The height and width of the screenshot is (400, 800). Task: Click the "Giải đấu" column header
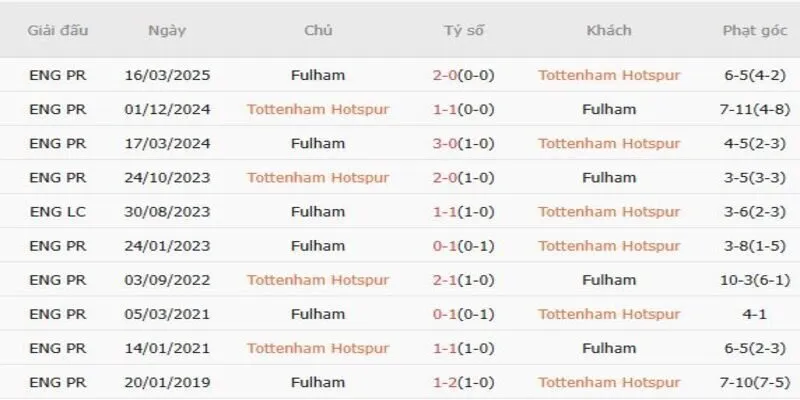pyautogui.click(x=59, y=30)
